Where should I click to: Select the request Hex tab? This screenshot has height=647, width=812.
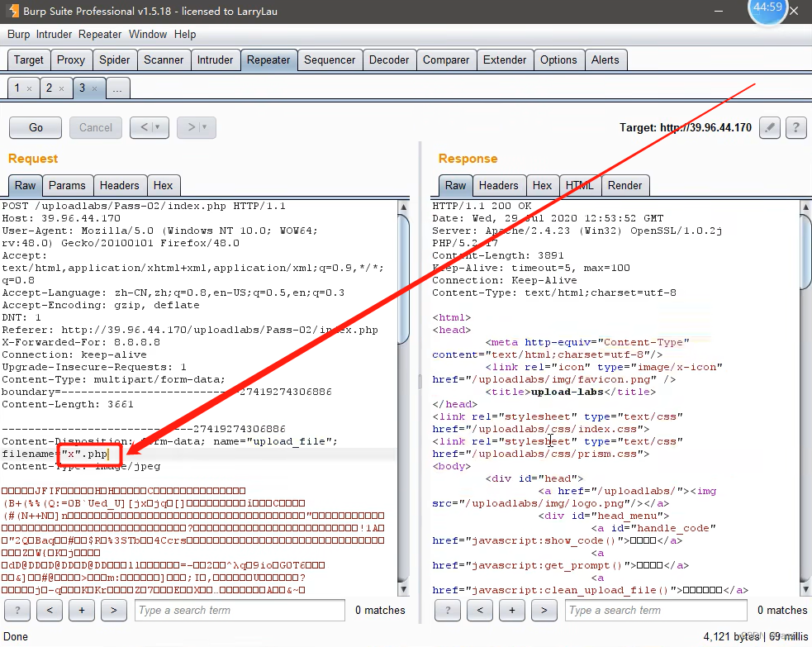click(163, 185)
